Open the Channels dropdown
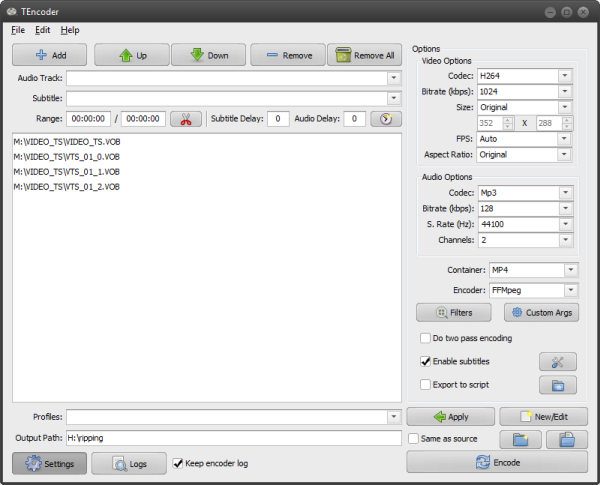The width and height of the screenshot is (600, 485). (x=566, y=240)
